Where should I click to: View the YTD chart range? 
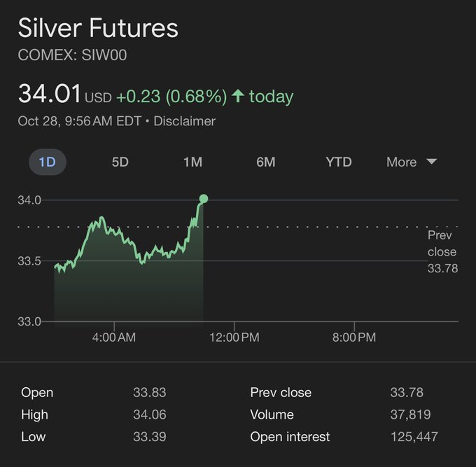(x=338, y=162)
